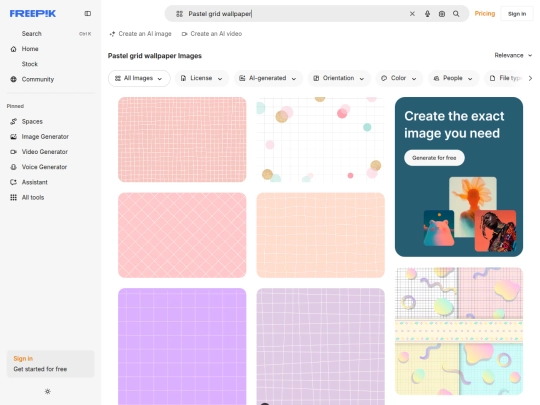540x405 pixels.
Task: Collapse the sidebar with panel icon
Action: (88, 13)
